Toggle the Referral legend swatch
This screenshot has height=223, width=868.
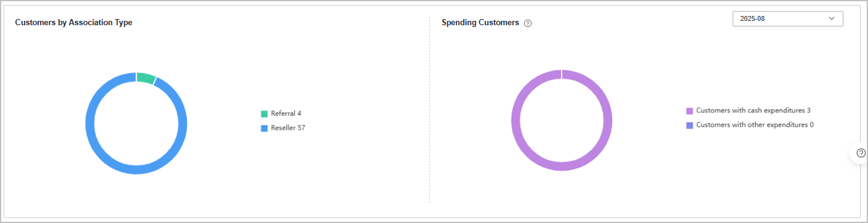pyautogui.click(x=265, y=114)
